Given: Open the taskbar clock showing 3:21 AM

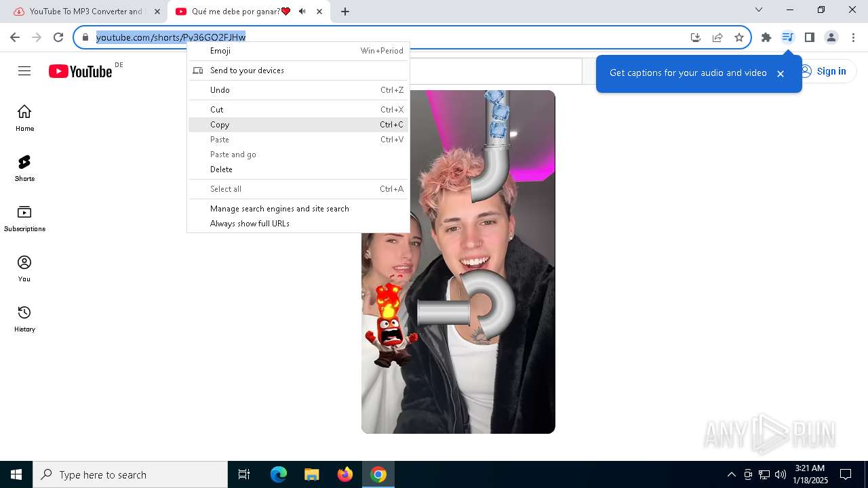Looking at the screenshot, I should 810,474.
